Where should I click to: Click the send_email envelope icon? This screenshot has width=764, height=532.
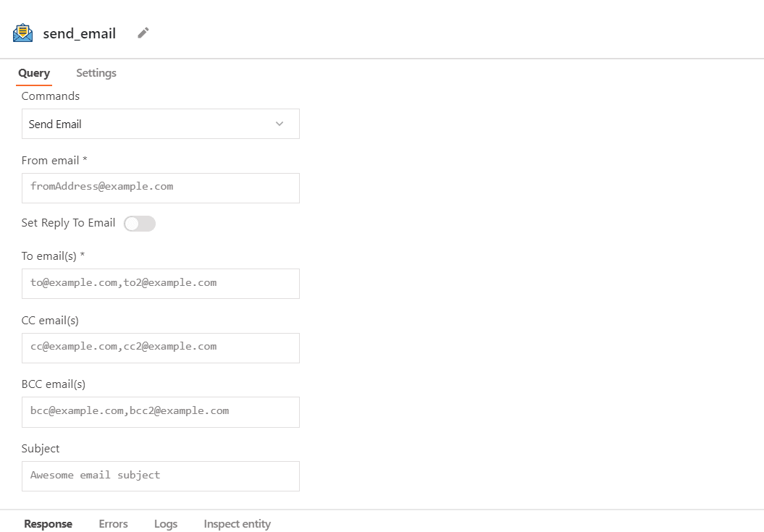click(x=23, y=33)
